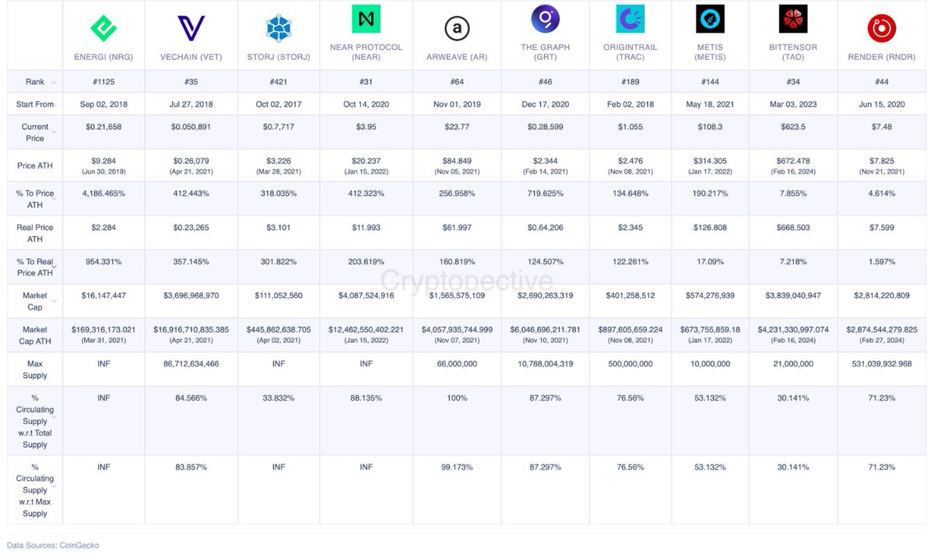This screenshot has height=560, width=934.
Task: Click the ARWEAVE (AR) column title
Action: (x=457, y=58)
